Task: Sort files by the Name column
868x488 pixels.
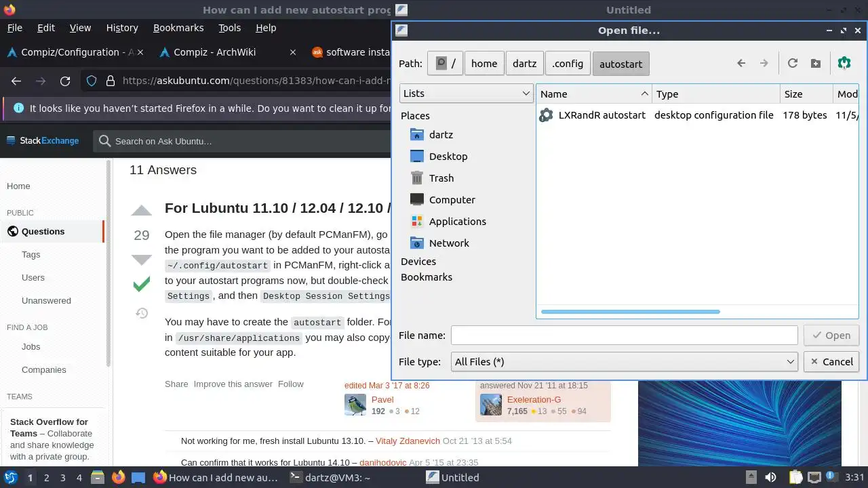Action: coord(594,94)
